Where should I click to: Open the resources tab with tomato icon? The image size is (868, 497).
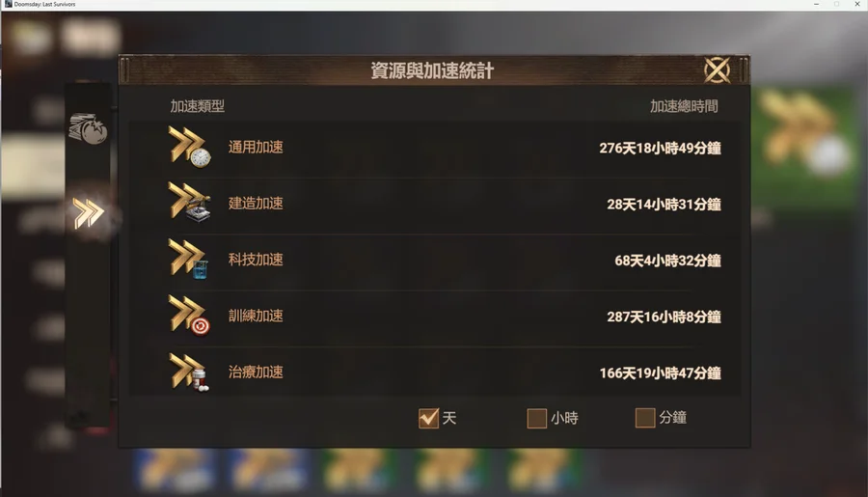(x=88, y=128)
